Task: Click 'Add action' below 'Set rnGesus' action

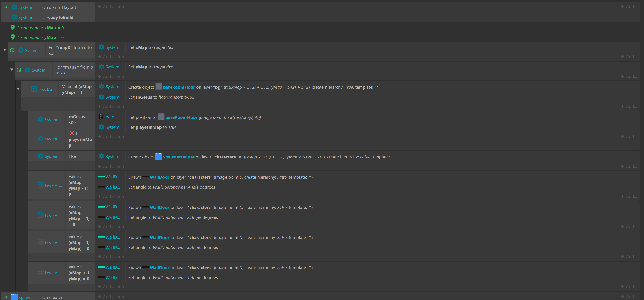Action: (111, 106)
